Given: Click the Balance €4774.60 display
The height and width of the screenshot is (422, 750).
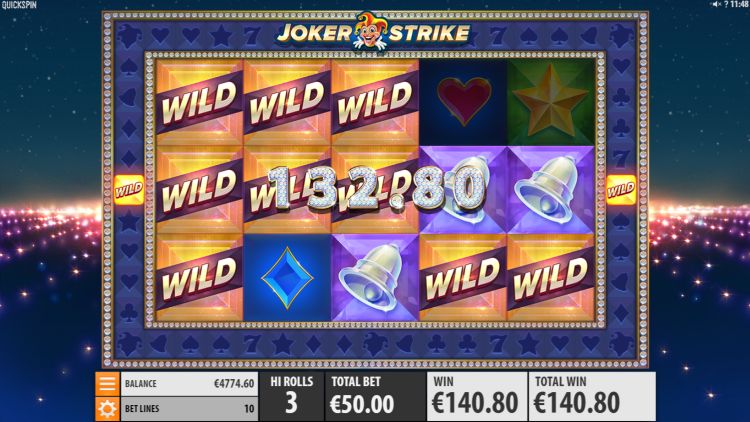Looking at the screenshot, I should click(x=189, y=384).
